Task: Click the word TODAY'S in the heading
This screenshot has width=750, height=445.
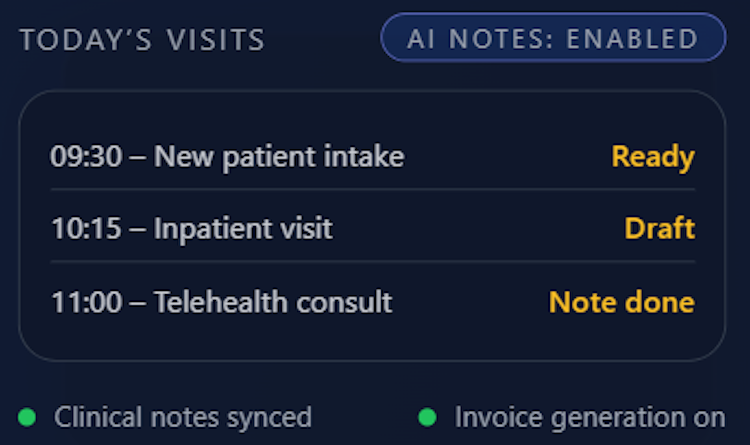Action: pos(86,40)
